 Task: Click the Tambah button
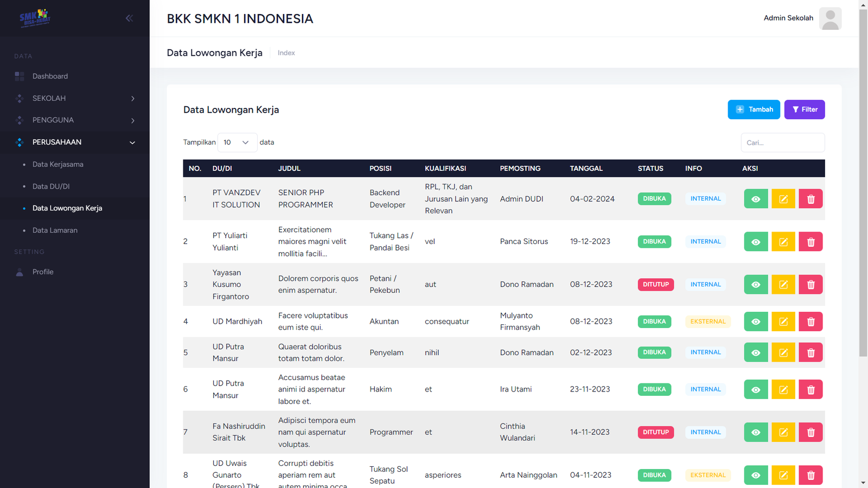[x=754, y=110]
